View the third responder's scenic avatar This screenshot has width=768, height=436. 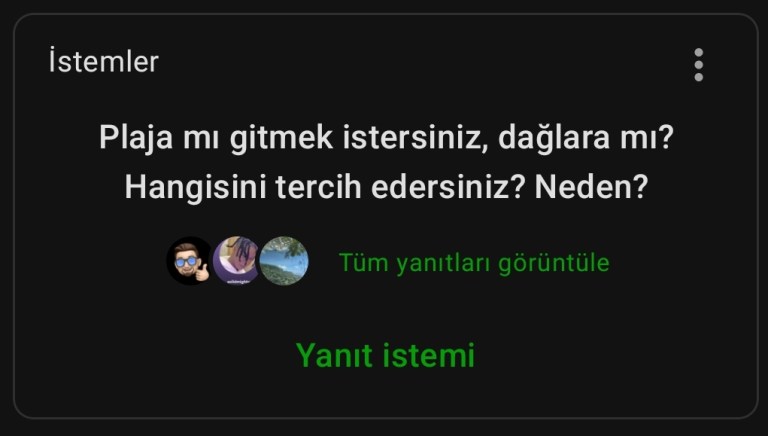284,261
